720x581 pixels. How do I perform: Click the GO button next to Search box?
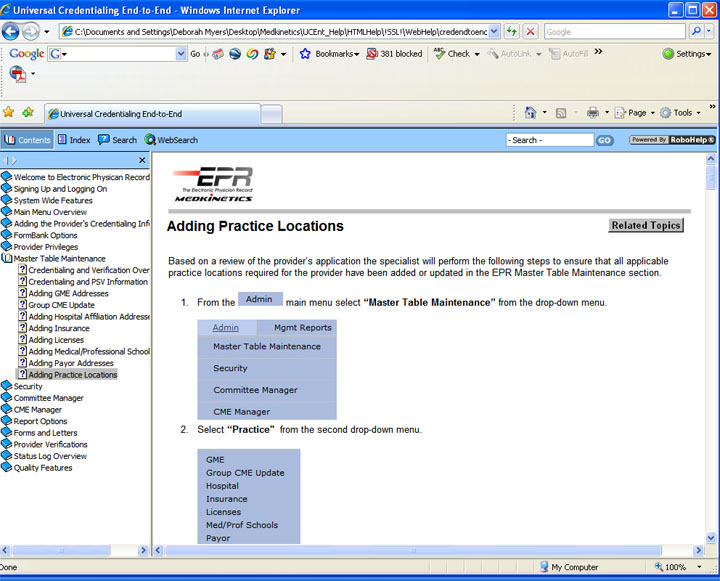[x=604, y=140]
